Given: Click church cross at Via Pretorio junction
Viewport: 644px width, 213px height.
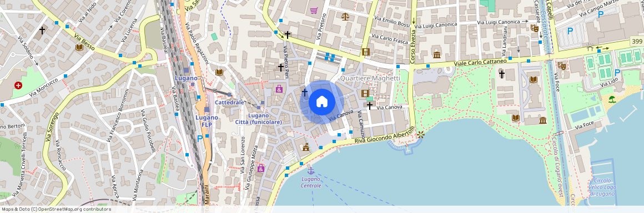Looking at the screenshot, I should (288, 35).
